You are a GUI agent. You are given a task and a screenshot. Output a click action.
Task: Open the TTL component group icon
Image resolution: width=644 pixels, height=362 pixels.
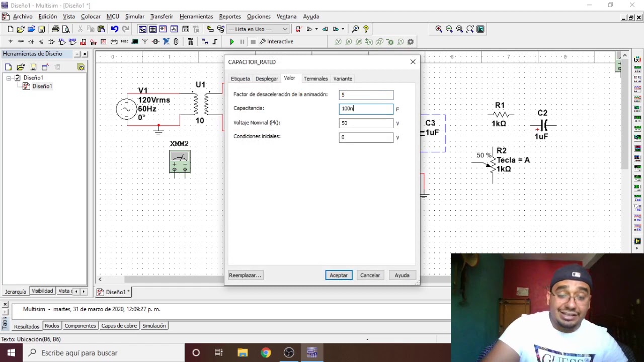pos(61,42)
